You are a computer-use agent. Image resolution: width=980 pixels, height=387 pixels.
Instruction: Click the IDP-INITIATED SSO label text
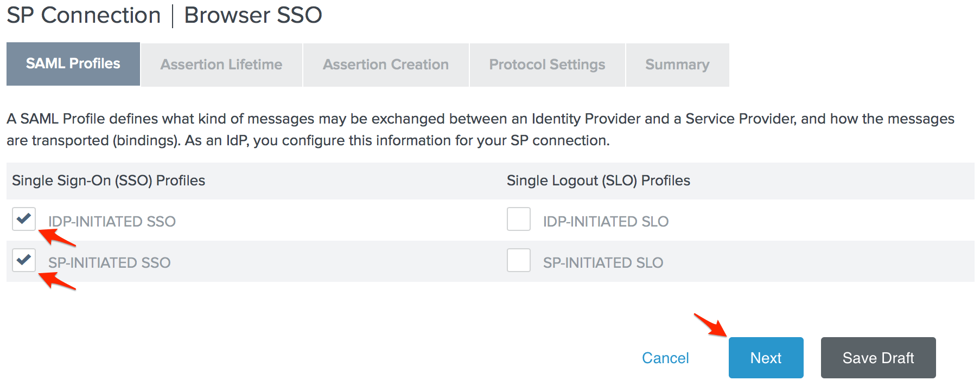tap(112, 222)
